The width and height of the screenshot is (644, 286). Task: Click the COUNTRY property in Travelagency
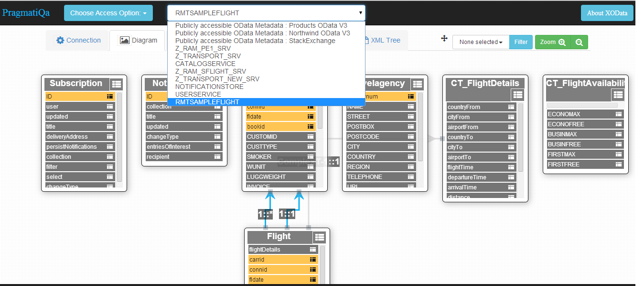coord(381,157)
